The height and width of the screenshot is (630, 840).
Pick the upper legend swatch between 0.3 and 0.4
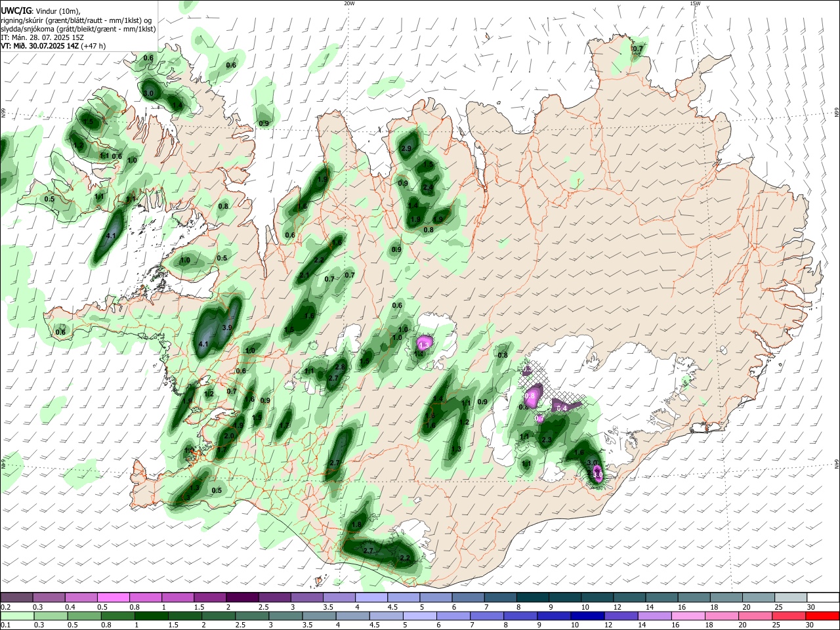click(49, 597)
